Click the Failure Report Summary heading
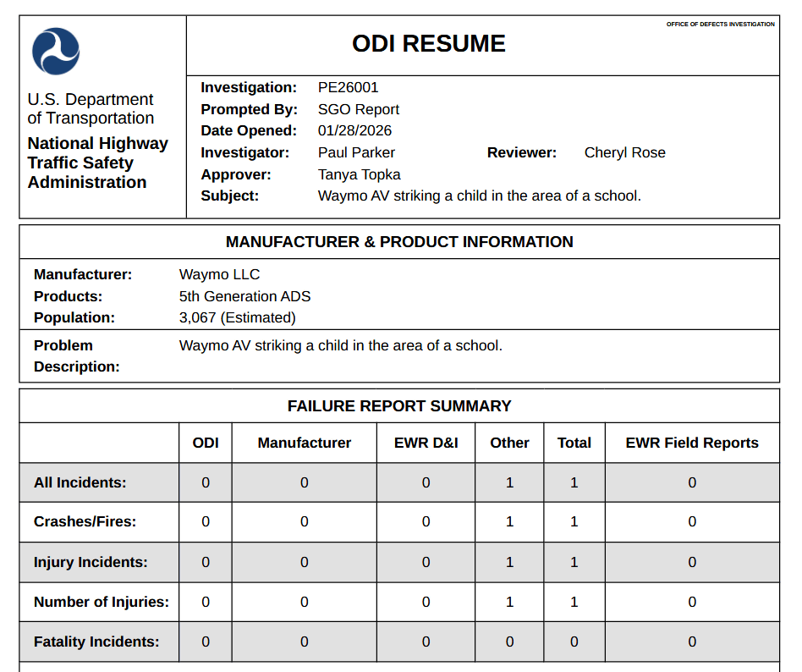Image resolution: width=802 pixels, height=672 pixels. point(399,406)
